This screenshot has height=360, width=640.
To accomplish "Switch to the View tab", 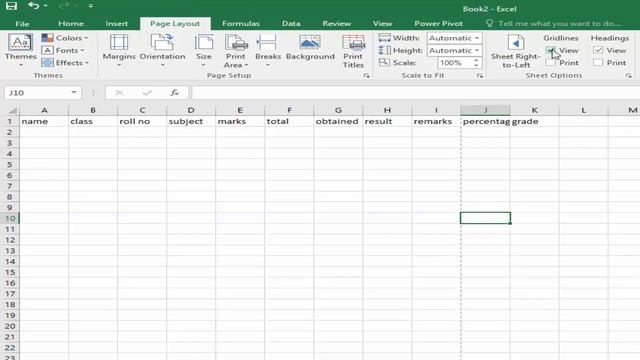I will click(382, 24).
